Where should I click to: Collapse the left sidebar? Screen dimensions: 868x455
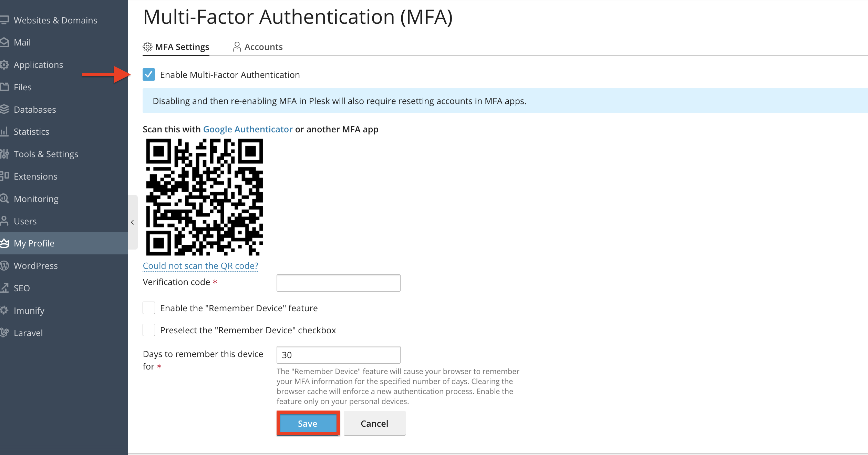(x=133, y=222)
